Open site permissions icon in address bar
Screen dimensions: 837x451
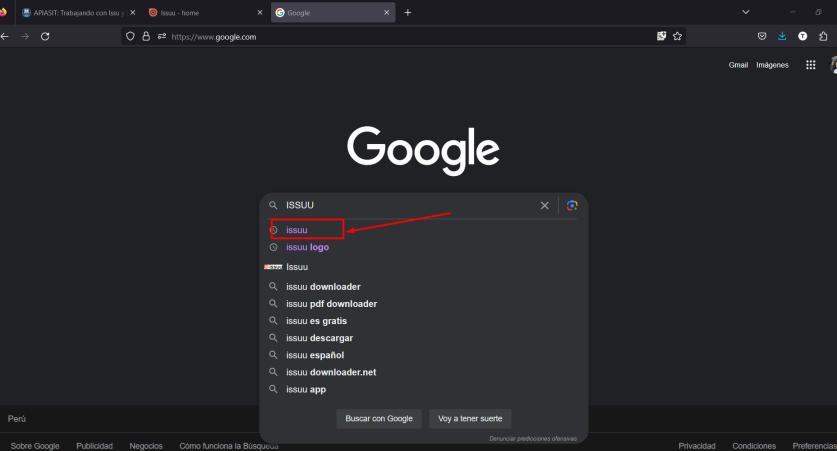click(x=162, y=36)
